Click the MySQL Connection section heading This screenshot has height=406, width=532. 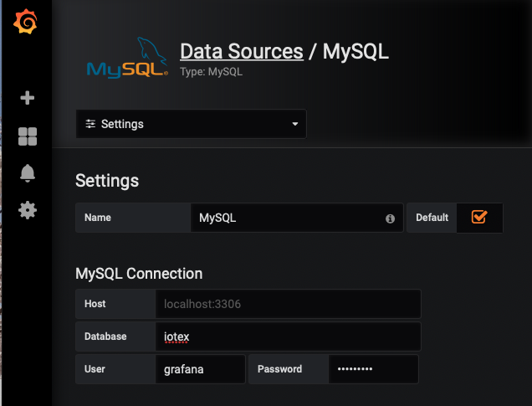tap(139, 274)
